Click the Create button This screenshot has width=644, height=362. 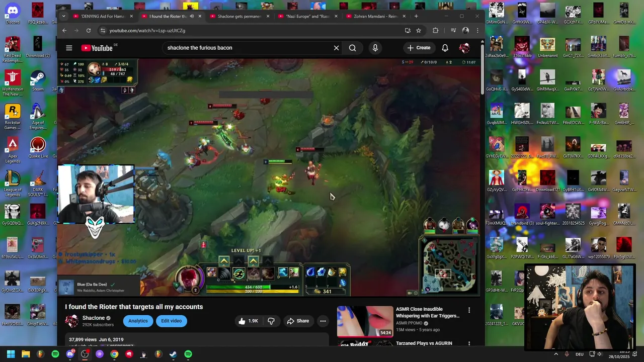pos(419,48)
